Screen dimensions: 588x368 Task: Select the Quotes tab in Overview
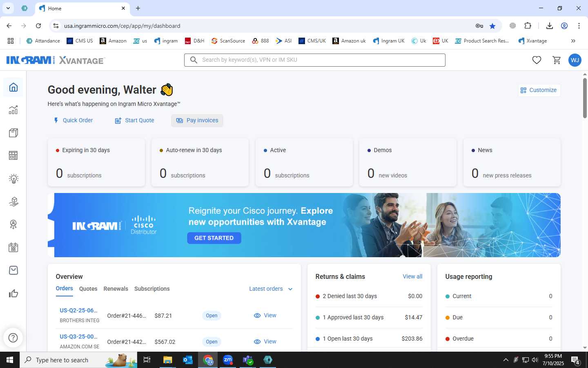pos(88,289)
